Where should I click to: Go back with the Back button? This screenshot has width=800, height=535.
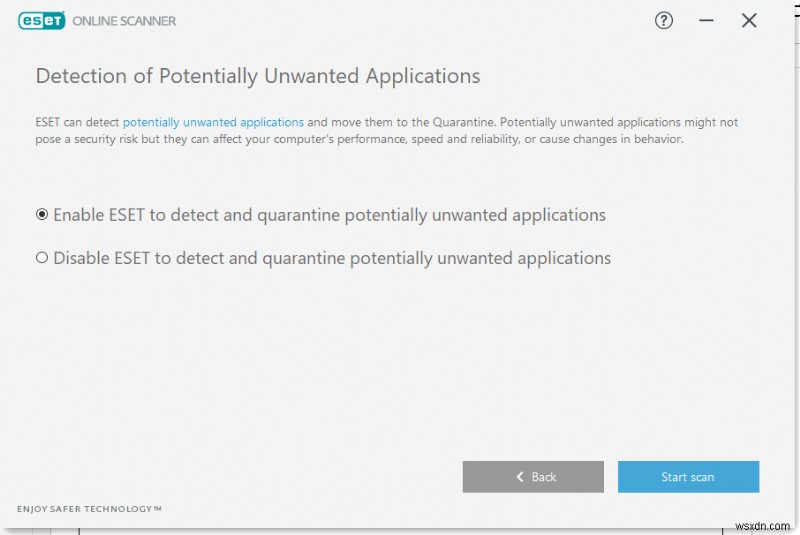point(533,477)
